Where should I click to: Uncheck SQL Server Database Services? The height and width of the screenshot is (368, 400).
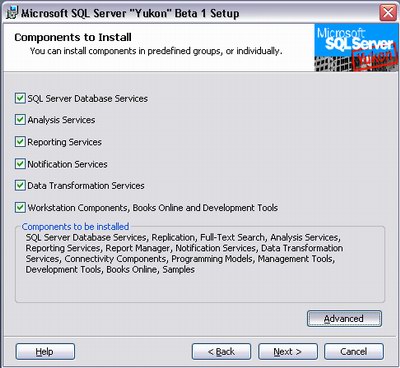coord(20,98)
